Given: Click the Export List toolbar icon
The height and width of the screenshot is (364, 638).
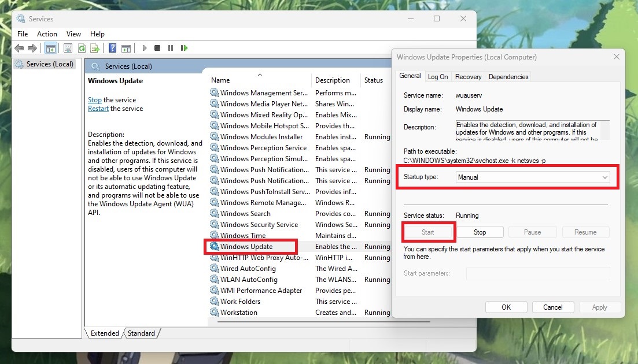Looking at the screenshot, I should [95, 49].
